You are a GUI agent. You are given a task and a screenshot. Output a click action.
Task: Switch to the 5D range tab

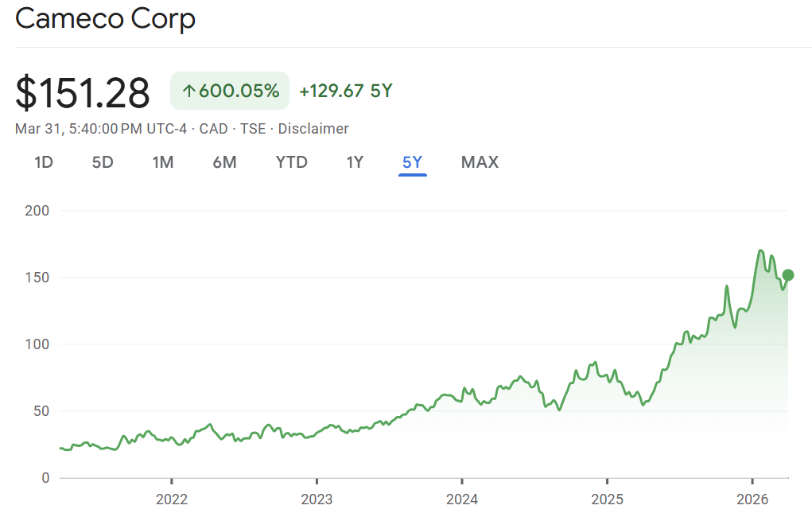103,162
